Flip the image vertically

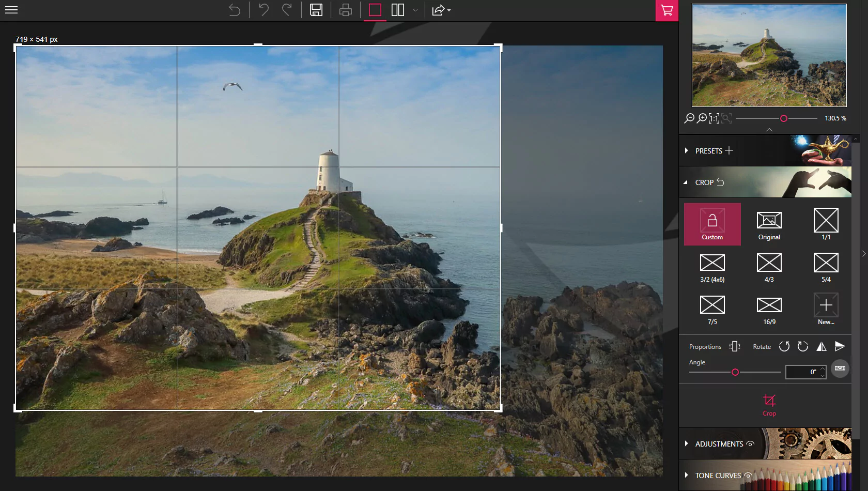(839, 346)
